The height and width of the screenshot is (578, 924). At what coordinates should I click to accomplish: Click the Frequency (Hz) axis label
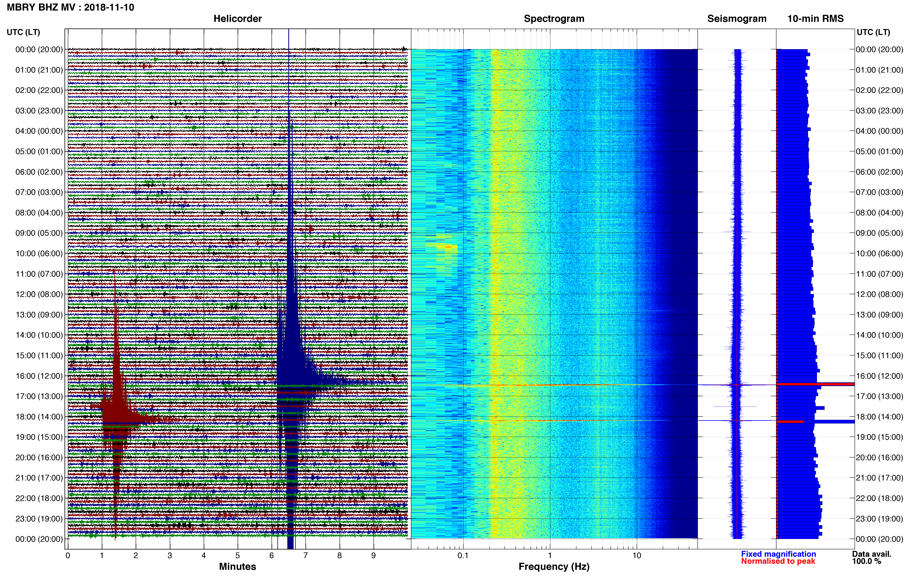coord(554,566)
